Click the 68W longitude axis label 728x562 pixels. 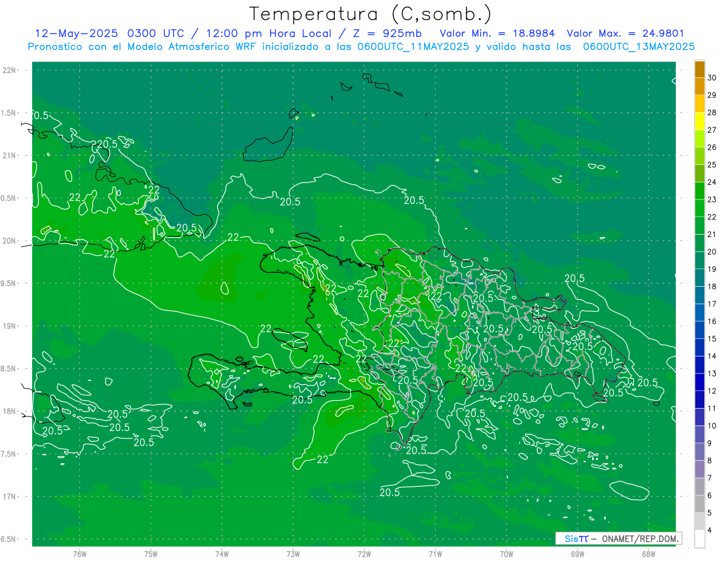(x=649, y=554)
